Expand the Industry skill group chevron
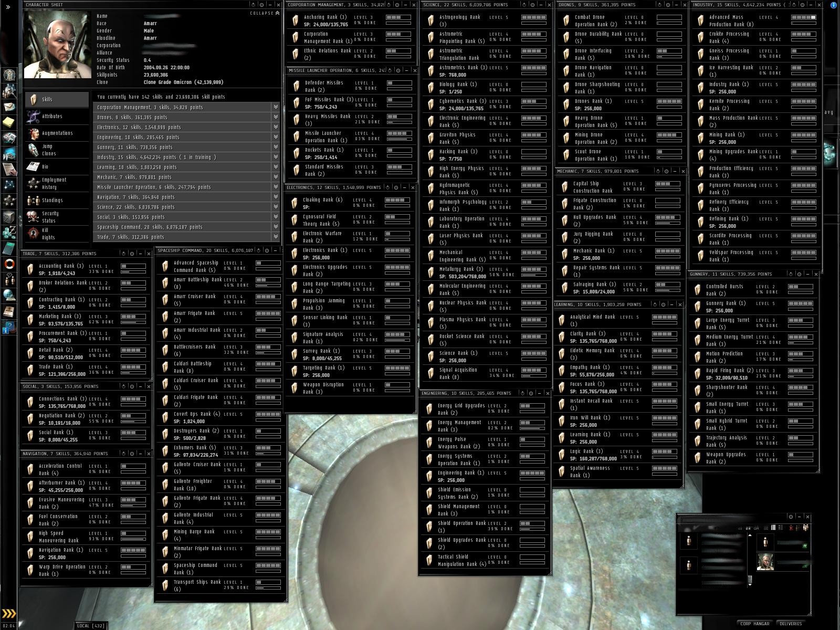The height and width of the screenshot is (630, 840). 276,157
